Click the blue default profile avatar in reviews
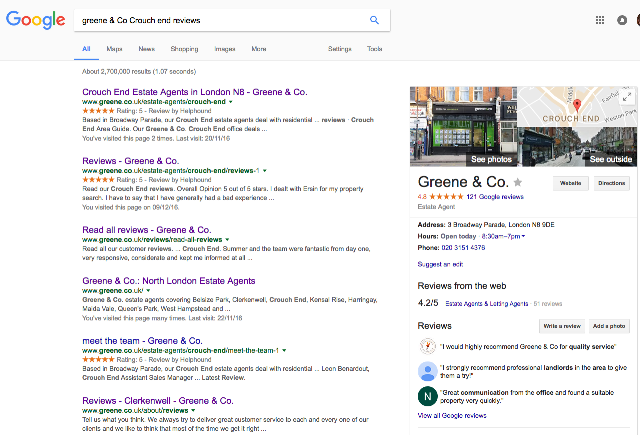 point(427,371)
